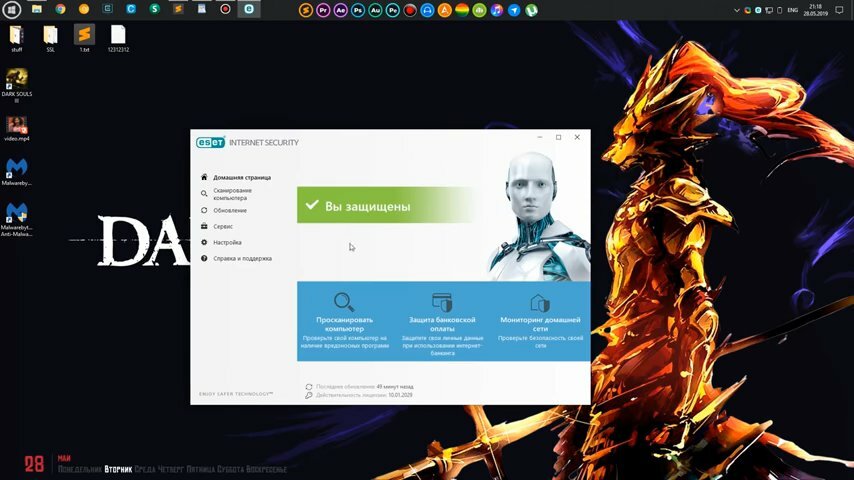This screenshot has height=480, width=854.
Task: Open the Защита банковской оплаты tile
Action: tap(442, 323)
